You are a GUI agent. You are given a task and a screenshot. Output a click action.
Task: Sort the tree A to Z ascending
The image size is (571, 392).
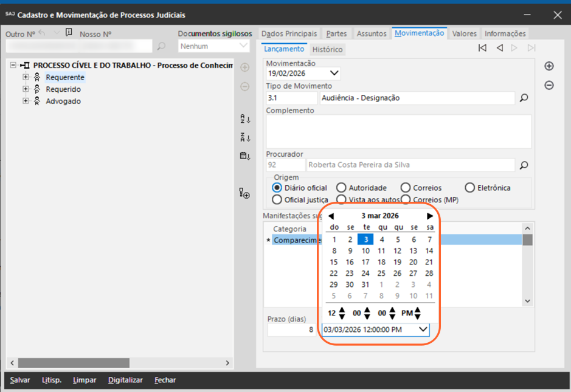(244, 119)
